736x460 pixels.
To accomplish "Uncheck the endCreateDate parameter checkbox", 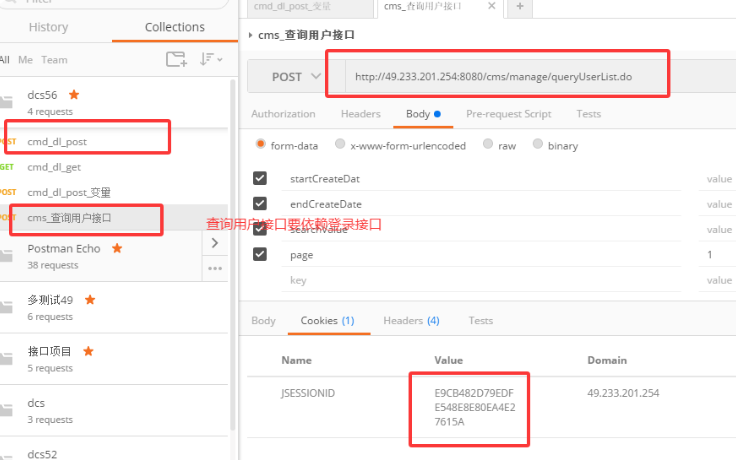I will pyautogui.click(x=260, y=203).
